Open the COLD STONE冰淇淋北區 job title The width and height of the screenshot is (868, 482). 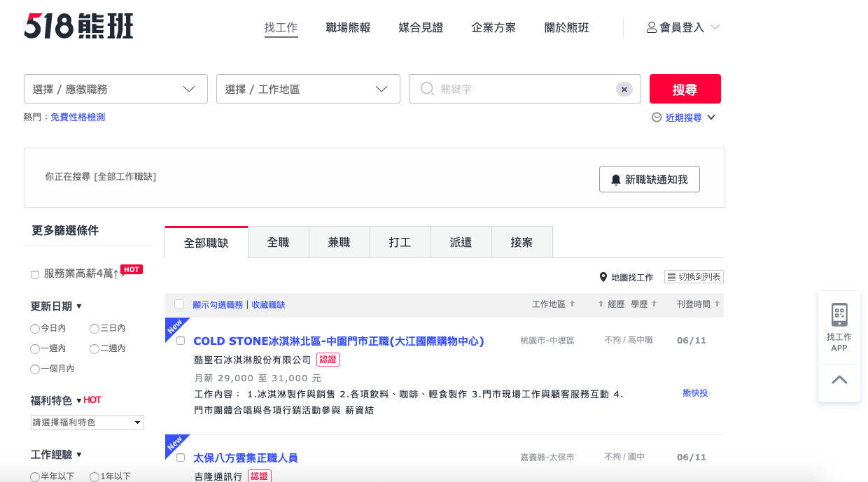339,341
